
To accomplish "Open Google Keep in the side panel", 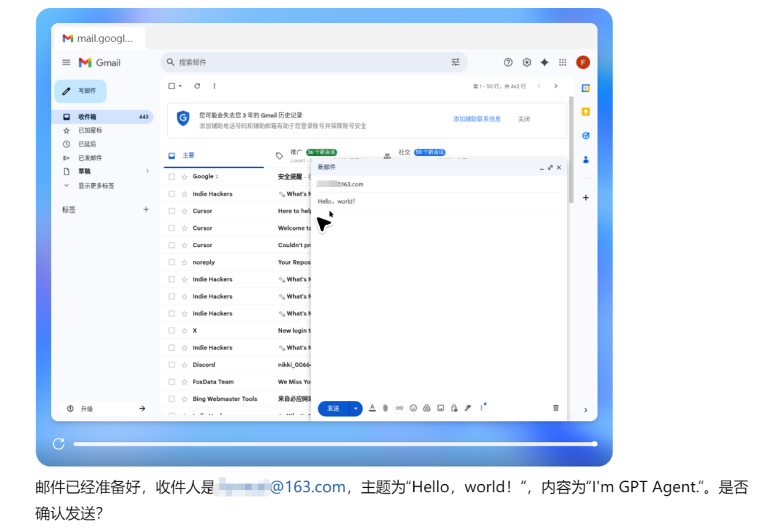I will click(x=586, y=112).
